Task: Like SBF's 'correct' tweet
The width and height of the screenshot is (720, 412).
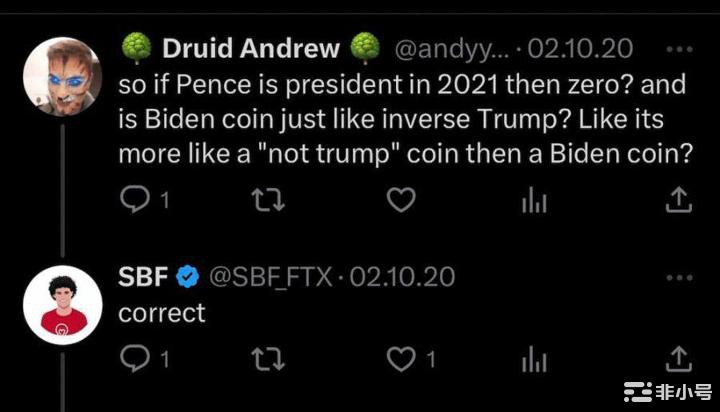Action: point(401,357)
